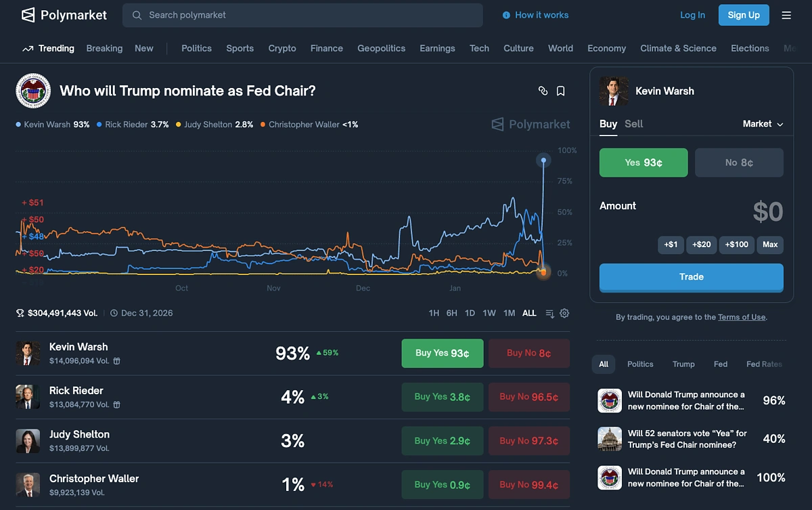The width and height of the screenshot is (812, 510).
Task: Toggle the Kevin Warsh series via its legend dot
Action: tap(20, 125)
